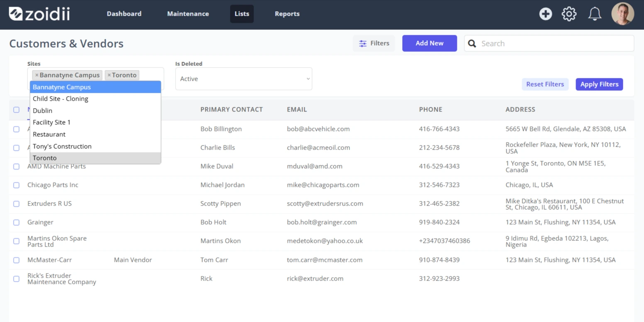Open the plus add icon in header
The image size is (644, 322).
[545, 14]
